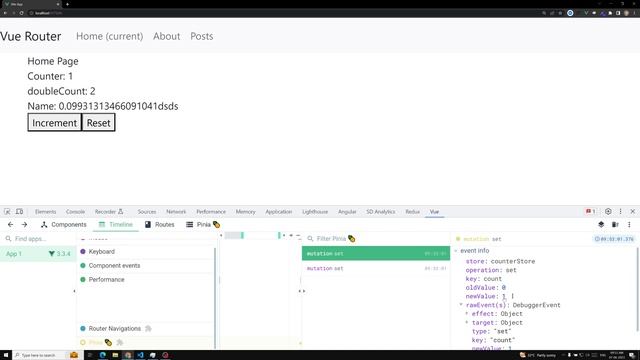The image size is (640, 360).
Task: Open the Recorder DevTools tab
Action: 109,211
